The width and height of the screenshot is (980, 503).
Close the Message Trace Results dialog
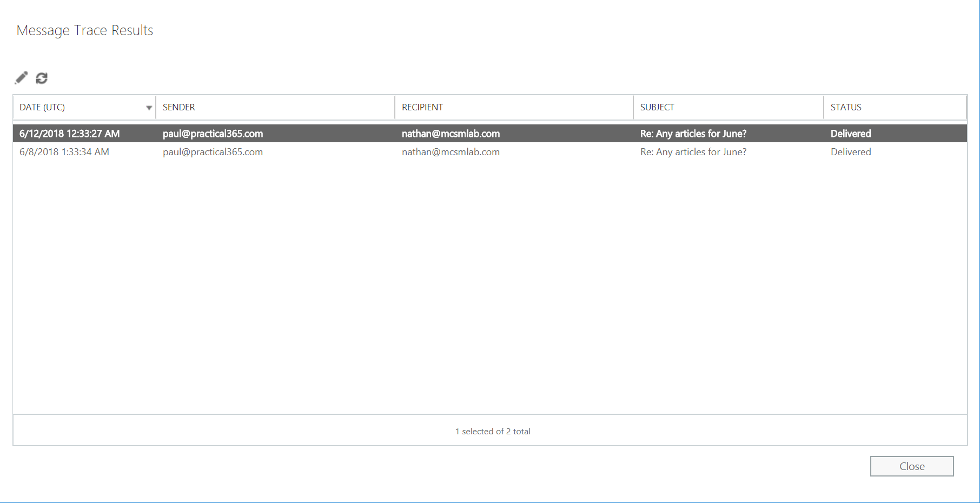[x=912, y=466]
